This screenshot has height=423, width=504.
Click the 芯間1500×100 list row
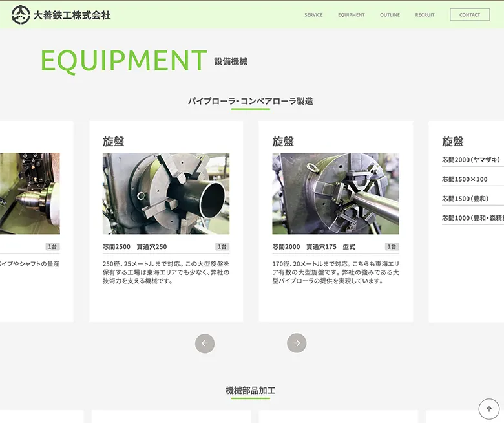[x=473, y=179]
